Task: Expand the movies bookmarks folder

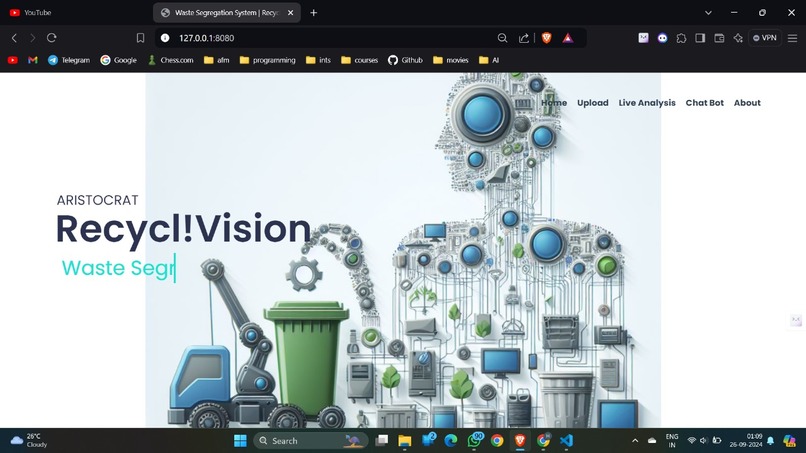Action: (x=451, y=60)
